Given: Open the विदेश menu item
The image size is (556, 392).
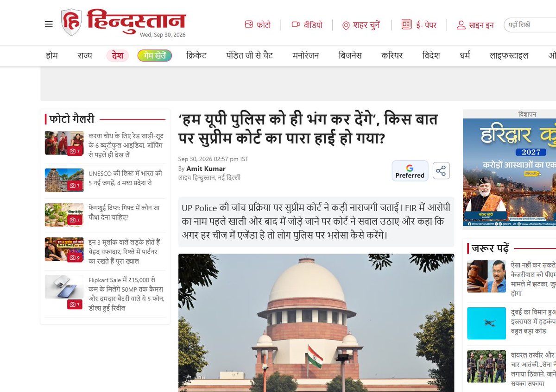Looking at the screenshot, I should coord(431,56).
